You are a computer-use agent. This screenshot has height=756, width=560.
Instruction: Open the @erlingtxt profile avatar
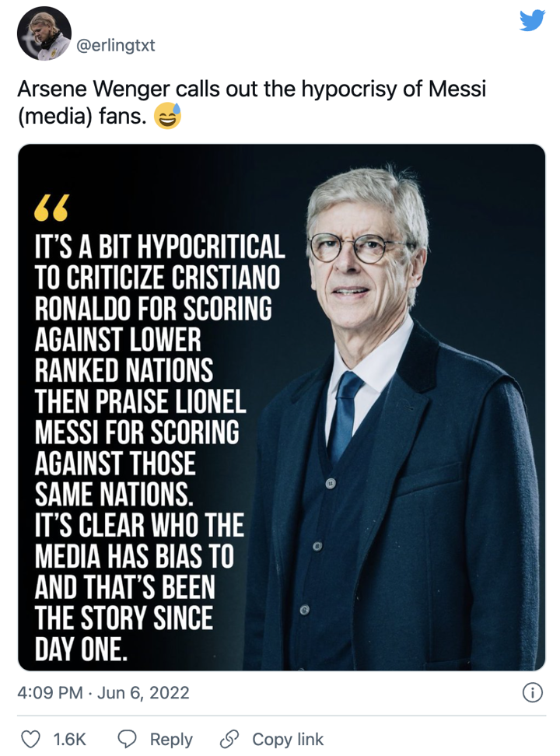[x=44, y=33]
